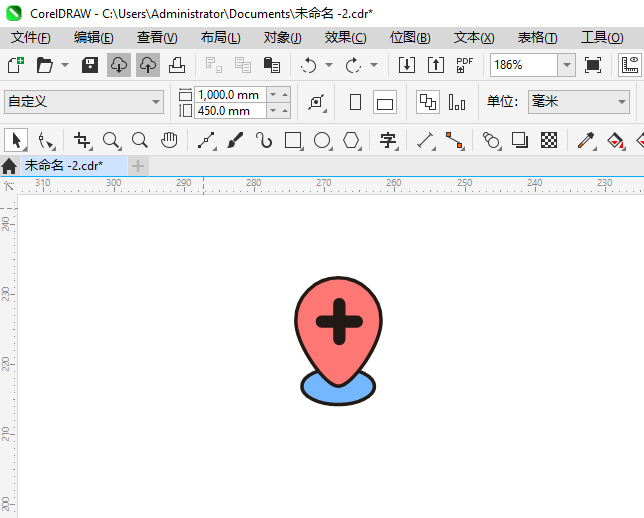Click the Cut toolbar icon
Viewport: 644px width, 518px height.
[x=214, y=65]
